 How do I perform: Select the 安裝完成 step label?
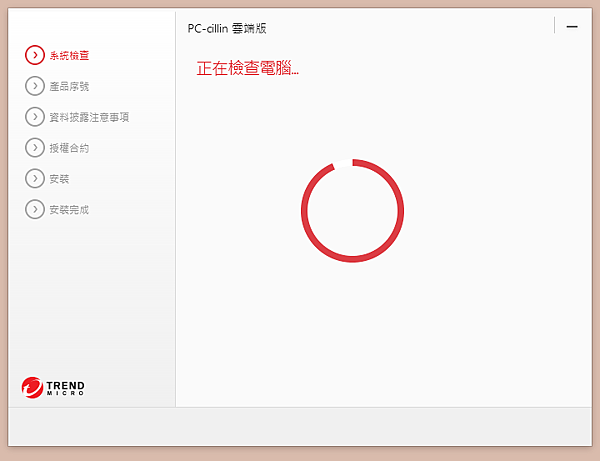(69, 210)
